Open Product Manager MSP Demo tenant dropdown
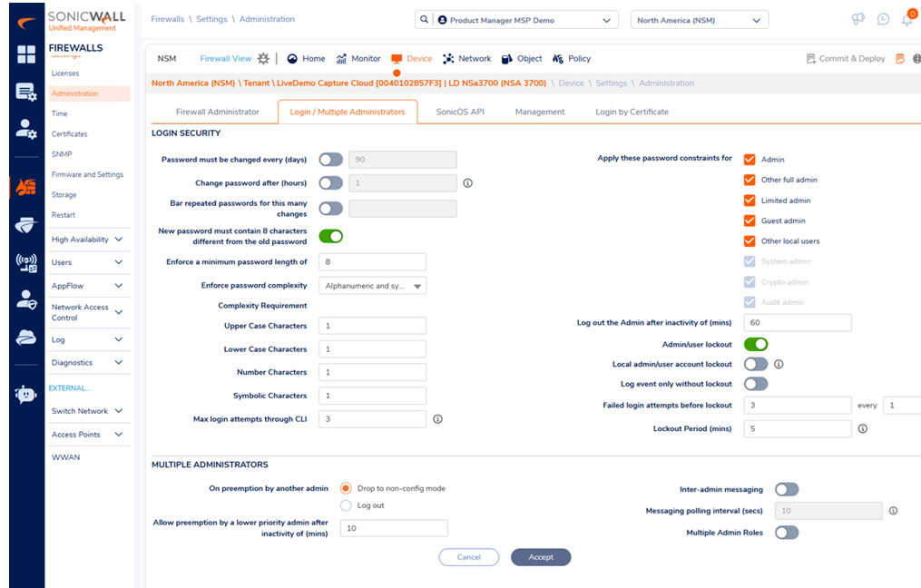 (525, 20)
